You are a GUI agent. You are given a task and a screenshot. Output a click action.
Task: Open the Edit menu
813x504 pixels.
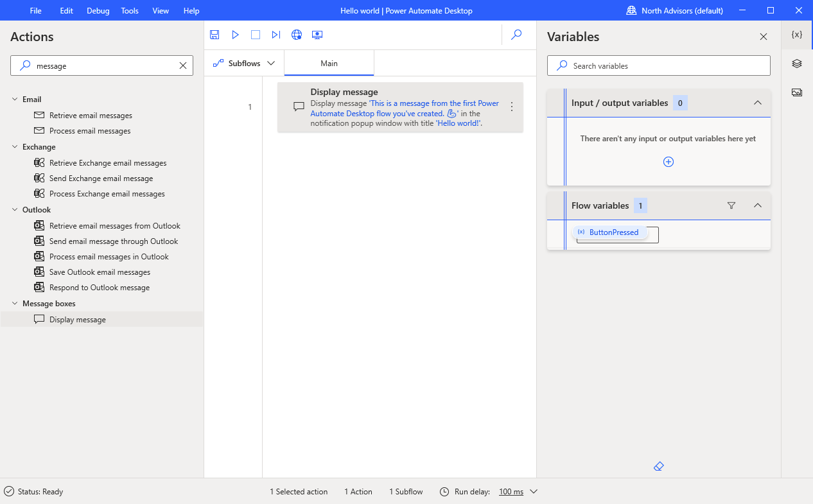(x=67, y=10)
